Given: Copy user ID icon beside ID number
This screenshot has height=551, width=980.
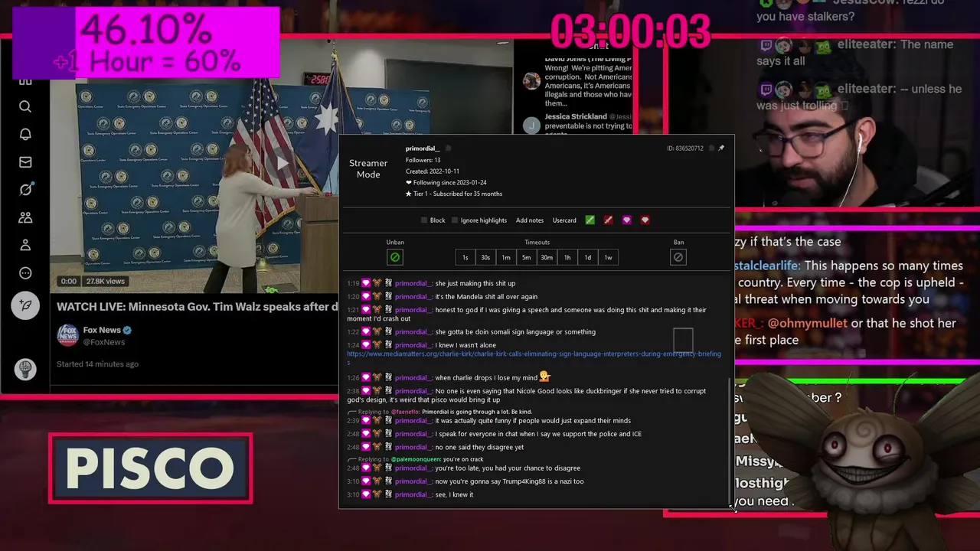Looking at the screenshot, I should pos(711,148).
